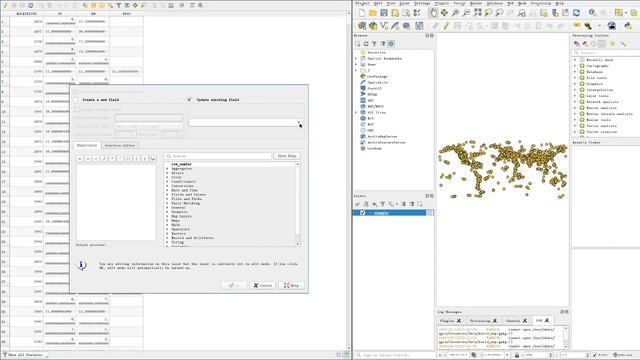Click the expression text editing area
640x360 pixels.
pos(116,202)
